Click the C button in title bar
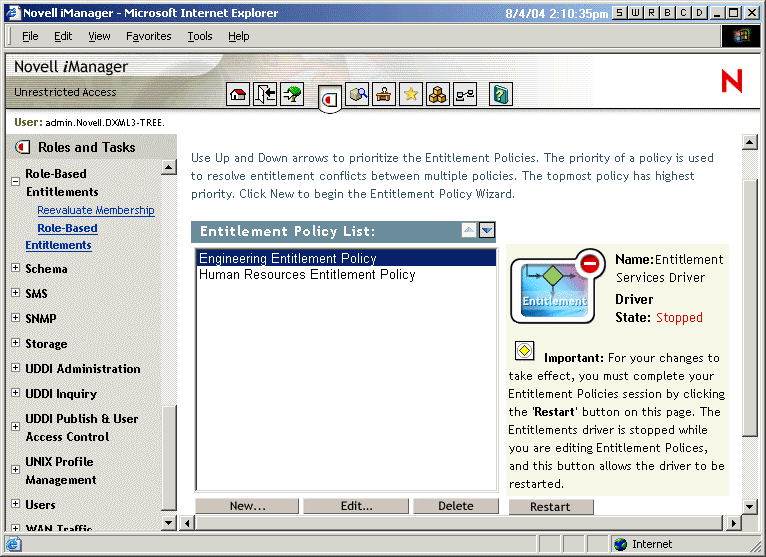This screenshot has height=557, width=766. (x=683, y=13)
